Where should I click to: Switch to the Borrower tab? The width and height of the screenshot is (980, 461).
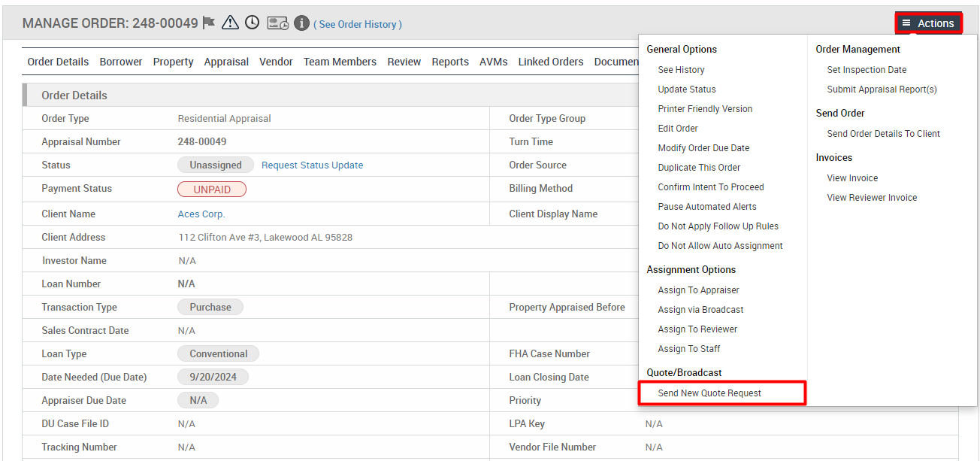[121, 62]
